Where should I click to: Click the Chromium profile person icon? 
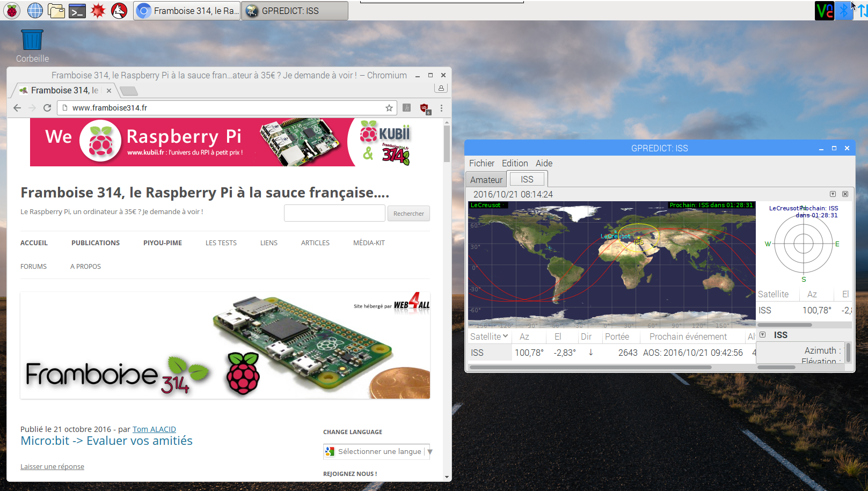click(441, 88)
